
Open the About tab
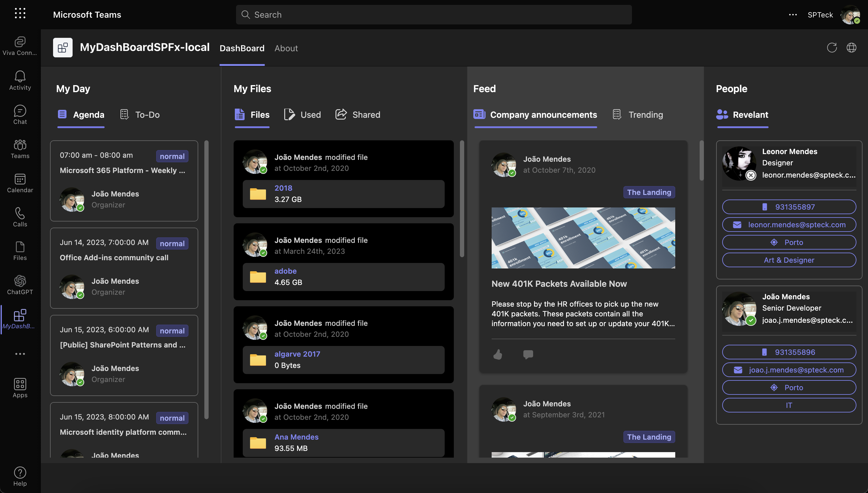tap(286, 49)
